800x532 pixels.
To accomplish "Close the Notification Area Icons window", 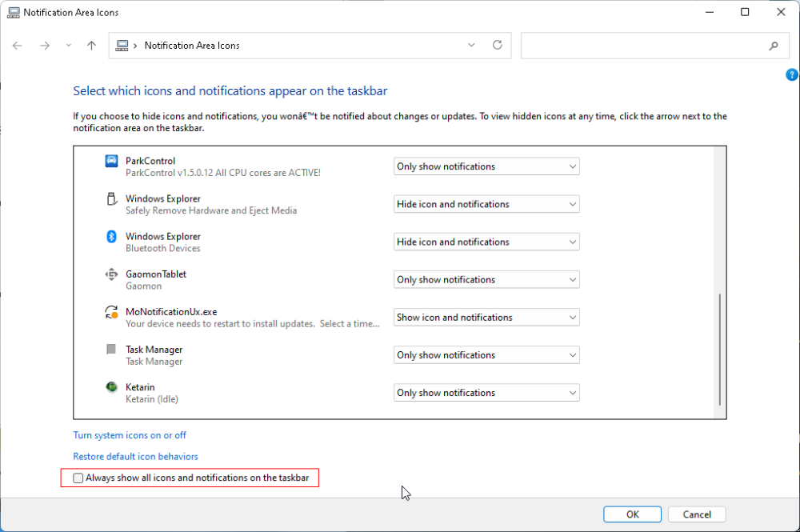I will [781, 12].
